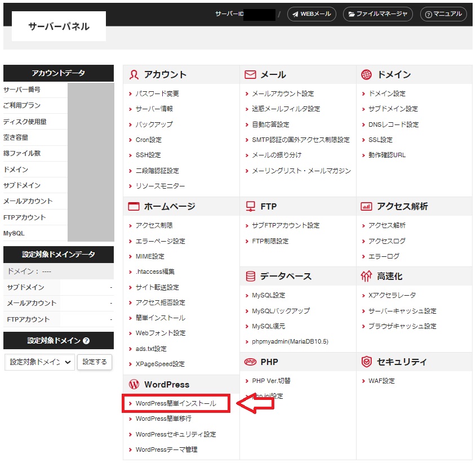Click the サーバーパネル logo

(x=59, y=26)
